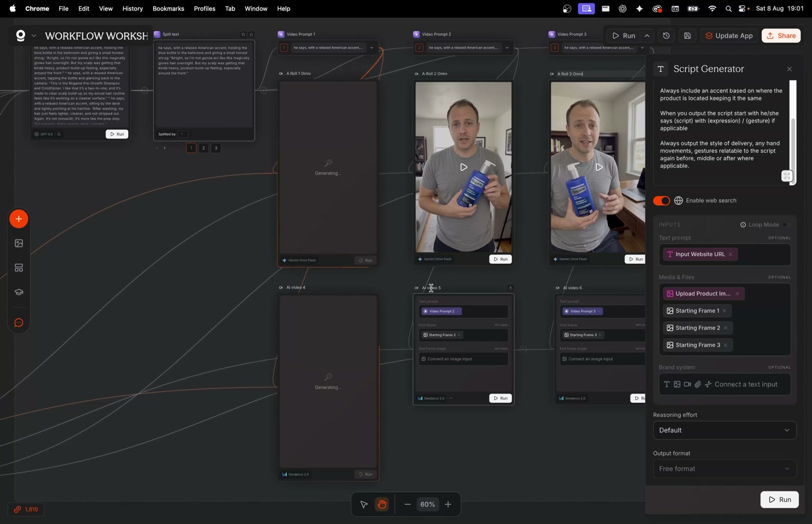Zoom in with the plus icon
This screenshot has width=812, height=524.
pyautogui.click(x=448, y=504)
